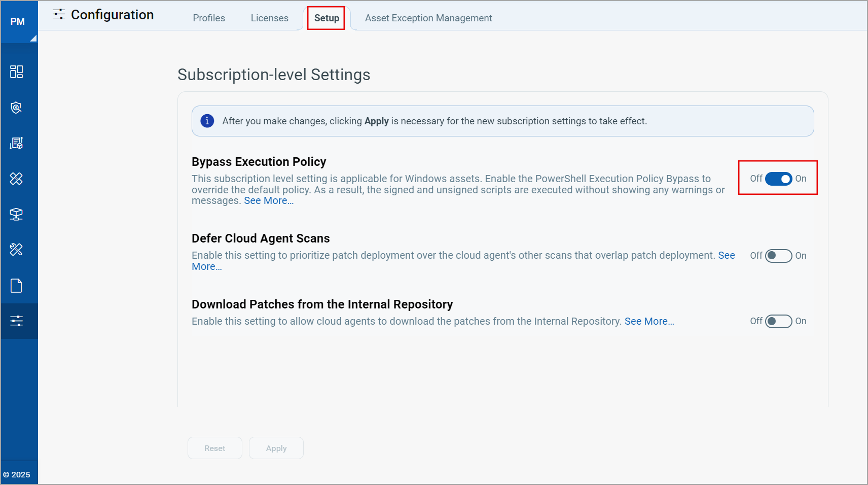Viewport: 868px width, 485px height.
Task: Switch to the Licenses tab
Action: [x=269, y=18]
